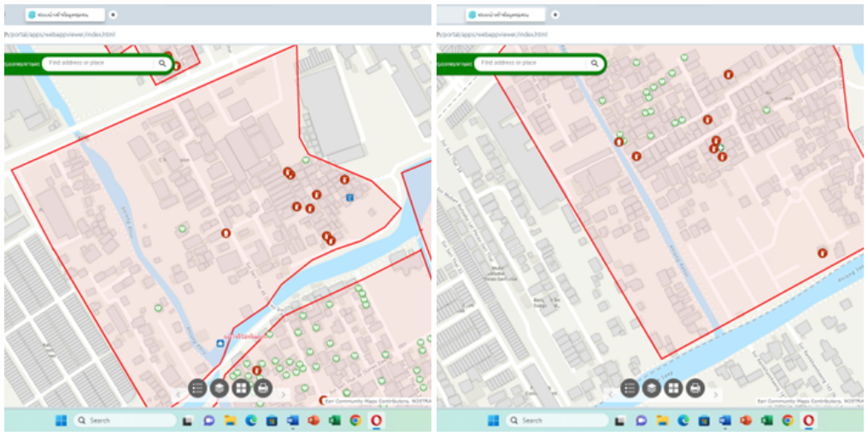Click the blue square marker on the left map
Screen dimensions: 868x436
click(349, 197)
